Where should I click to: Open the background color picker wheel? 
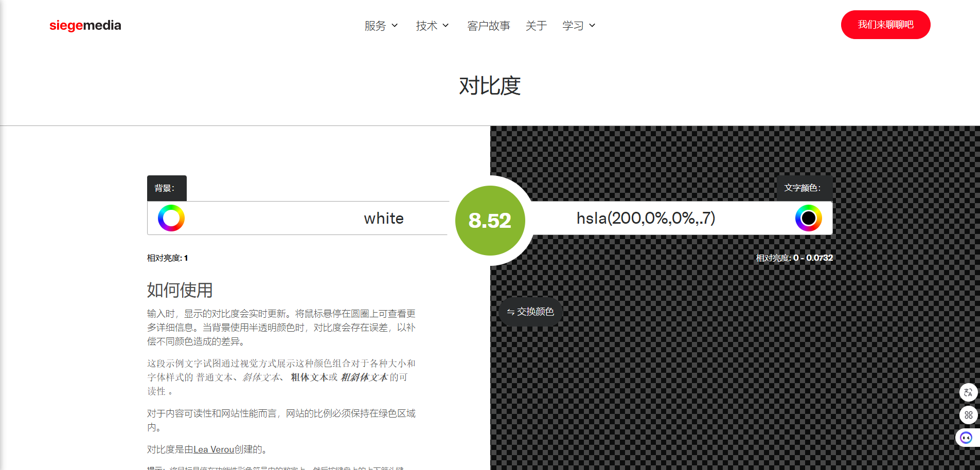pyautogui.click(x=171, y=218)
